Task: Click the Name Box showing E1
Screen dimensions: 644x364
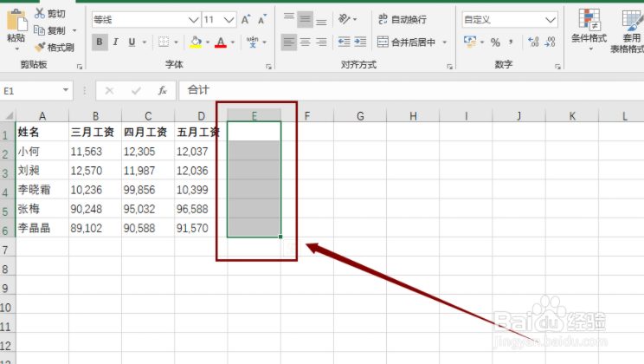Action: pyautogui.click(x=30, y=91)
